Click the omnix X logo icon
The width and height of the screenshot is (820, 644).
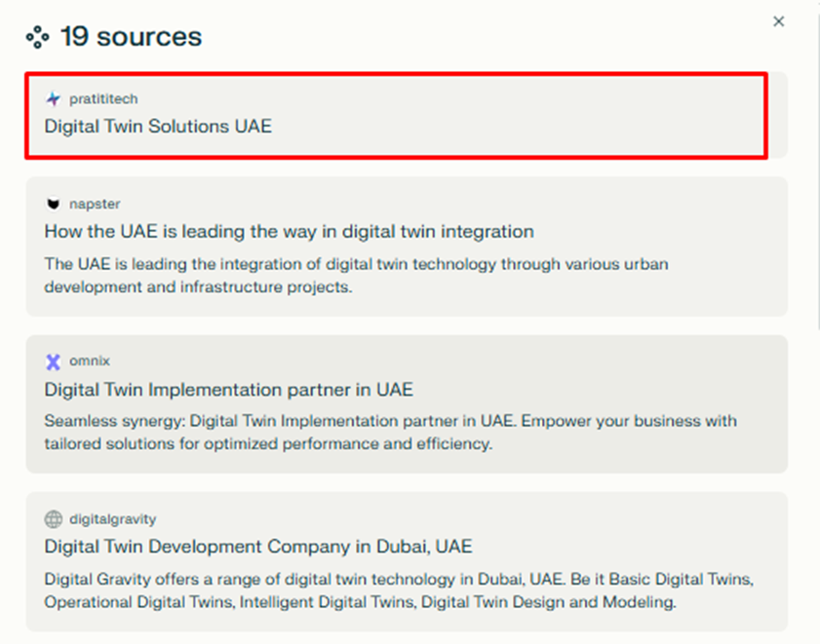53,361
